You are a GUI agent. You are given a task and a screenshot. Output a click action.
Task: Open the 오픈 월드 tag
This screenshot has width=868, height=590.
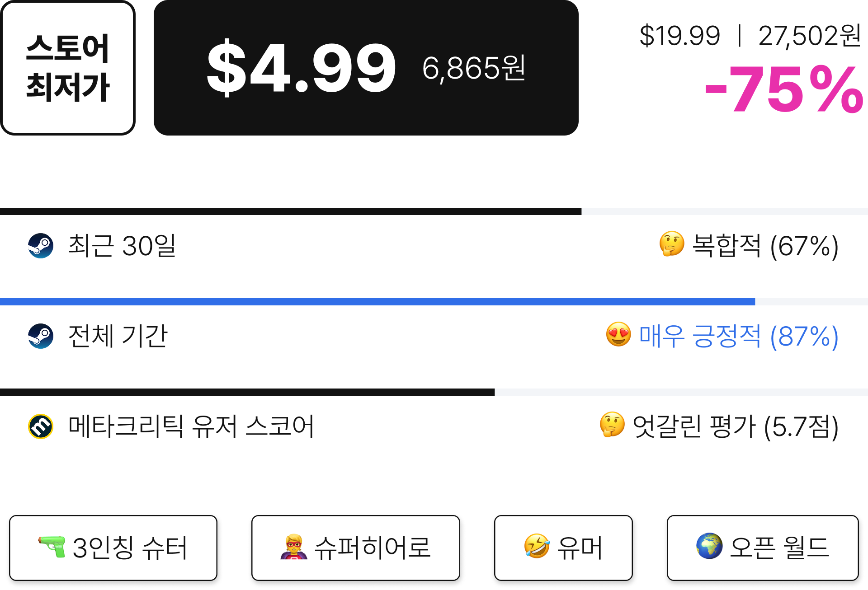pyautogui.click(x=763, y=548)
